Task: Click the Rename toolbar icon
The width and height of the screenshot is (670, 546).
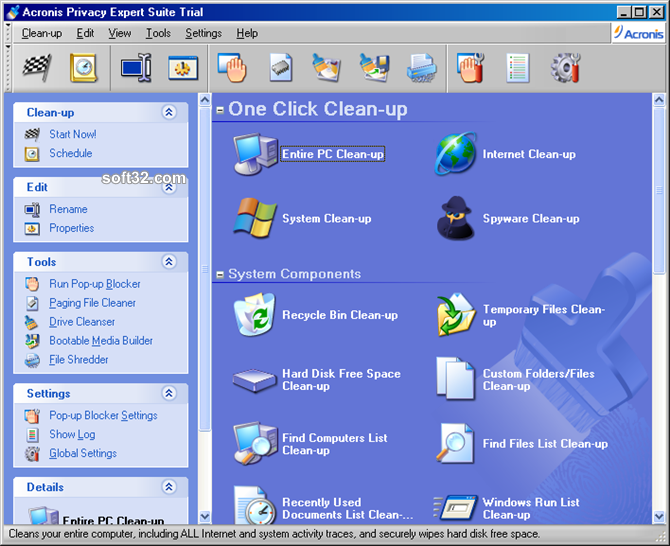Action: (x=136, y=68)
